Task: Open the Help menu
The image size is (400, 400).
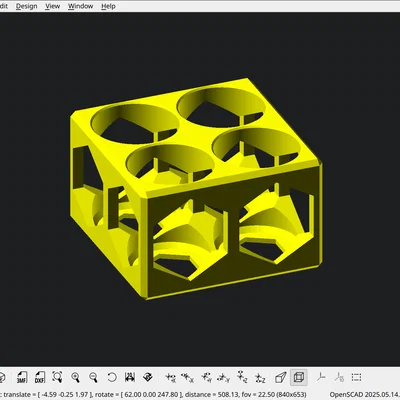Action: point(108,6)
